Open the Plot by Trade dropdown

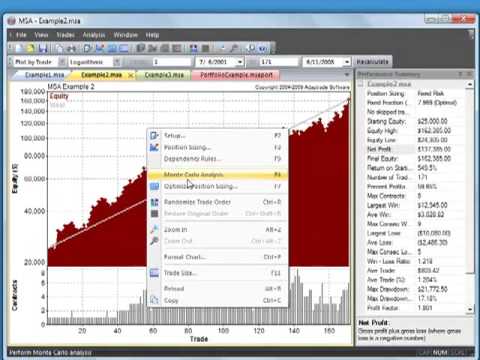(62, 62)
